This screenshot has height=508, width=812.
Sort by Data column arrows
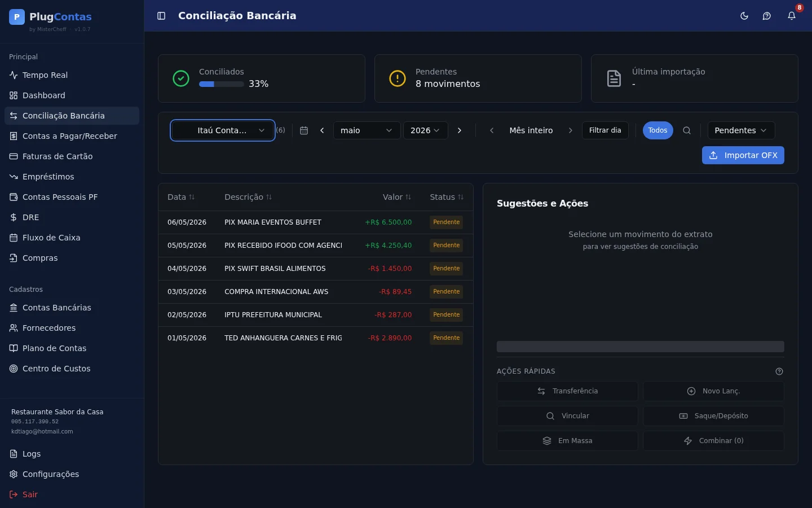click(192, 197)
